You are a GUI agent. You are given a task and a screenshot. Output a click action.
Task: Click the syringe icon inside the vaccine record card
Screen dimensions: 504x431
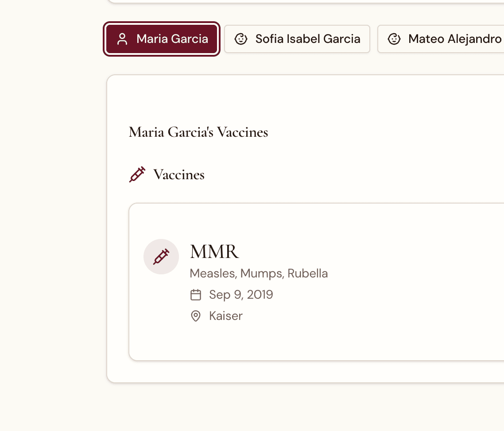[161, 257]
